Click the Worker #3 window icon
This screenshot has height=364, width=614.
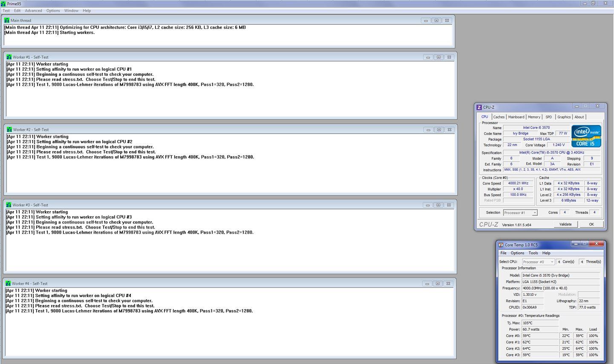[9, 205]
